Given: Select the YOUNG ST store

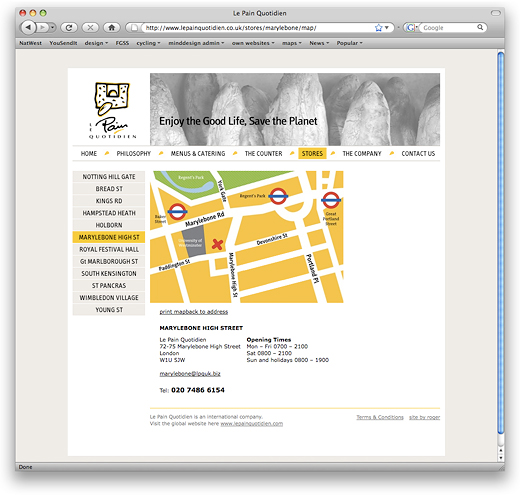Looking at the screenshot, I should coord(109,310).
